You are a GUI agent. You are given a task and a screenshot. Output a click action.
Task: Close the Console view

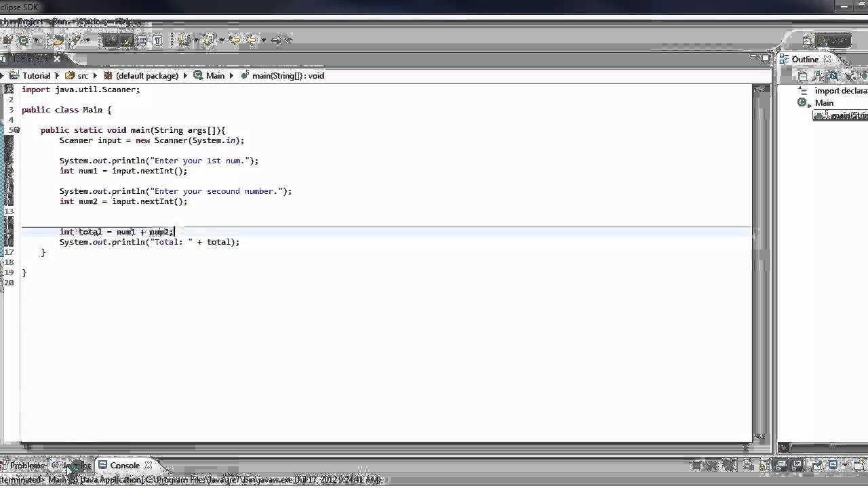pyautogui.click(x=148, y=466)
